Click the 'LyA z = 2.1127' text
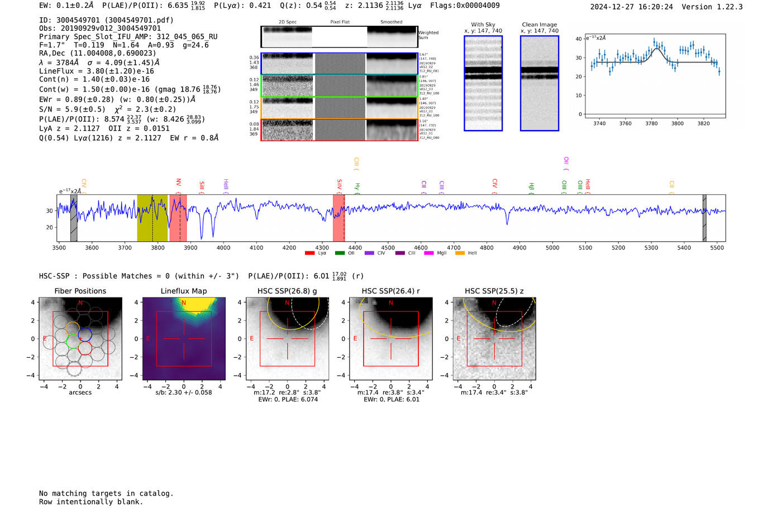782x532 pixels. coord(69,128)
